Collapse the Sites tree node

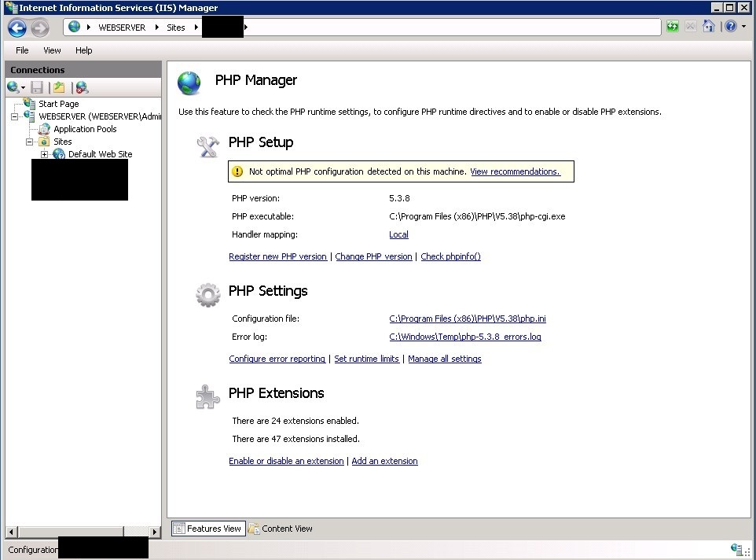29,142
